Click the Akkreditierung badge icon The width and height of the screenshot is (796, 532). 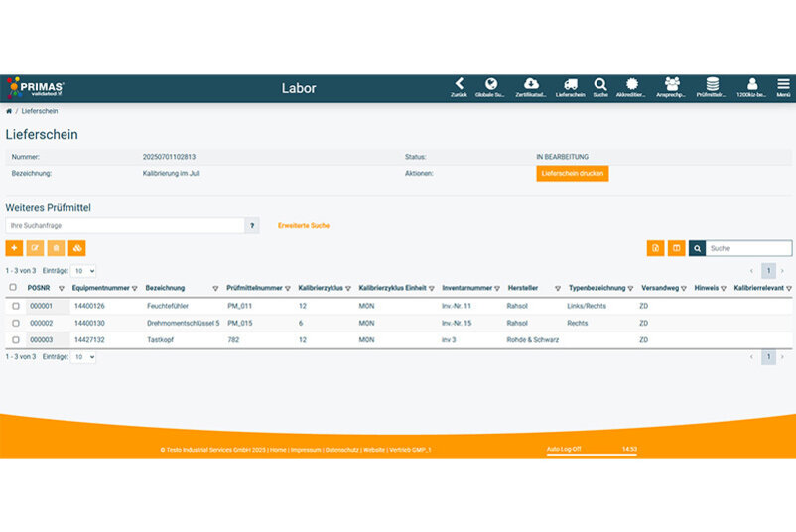[631, 84]
